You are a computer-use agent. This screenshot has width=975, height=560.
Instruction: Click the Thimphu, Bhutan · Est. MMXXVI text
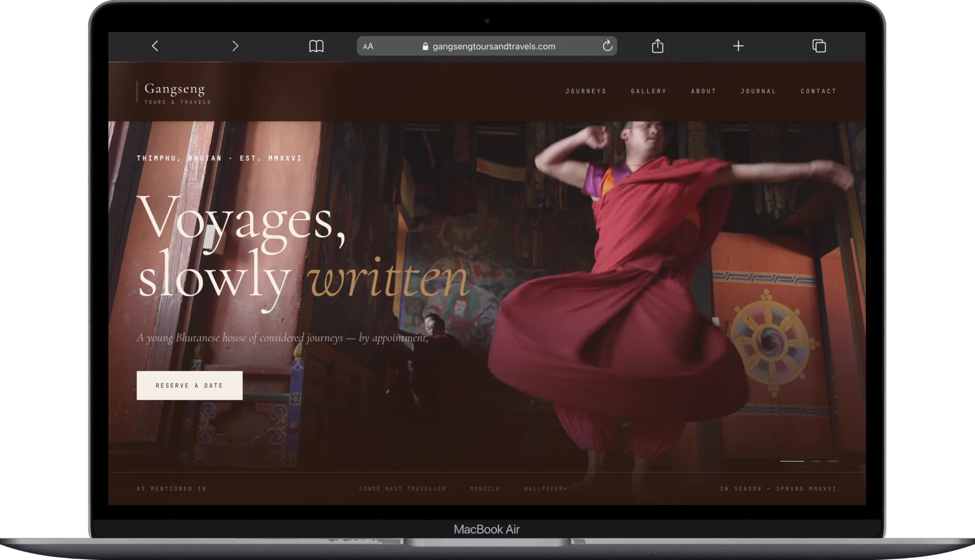(x=219, y=158)
